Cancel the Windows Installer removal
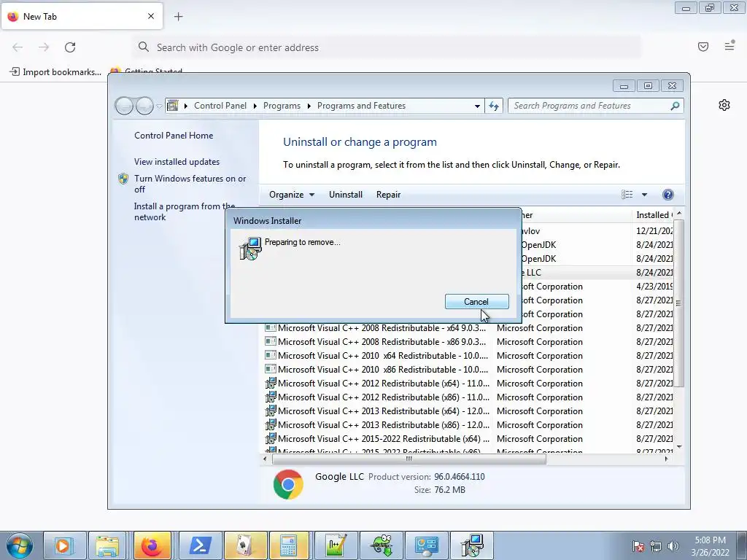 [x=476, y=301]
